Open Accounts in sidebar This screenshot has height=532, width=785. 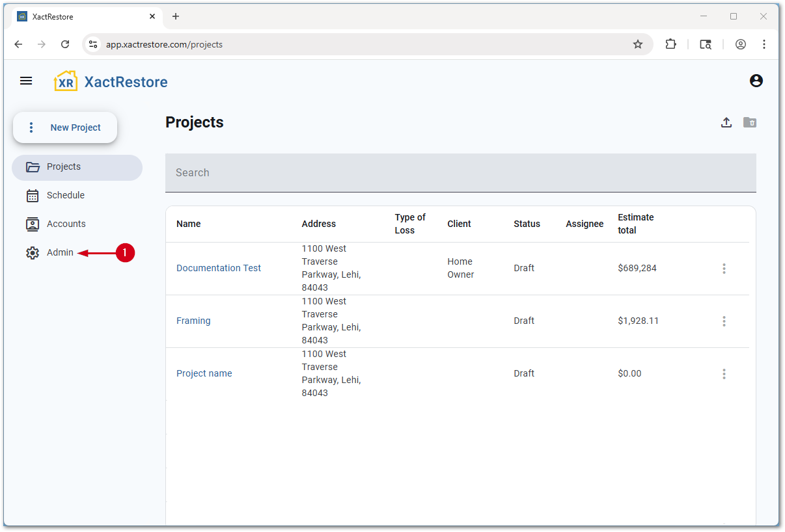point(66,224)
